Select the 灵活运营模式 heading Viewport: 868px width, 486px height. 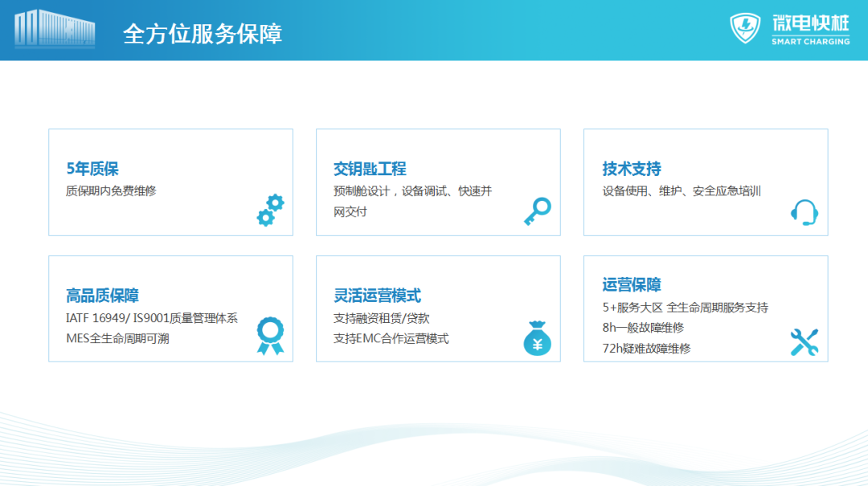[x=377, y=295]
